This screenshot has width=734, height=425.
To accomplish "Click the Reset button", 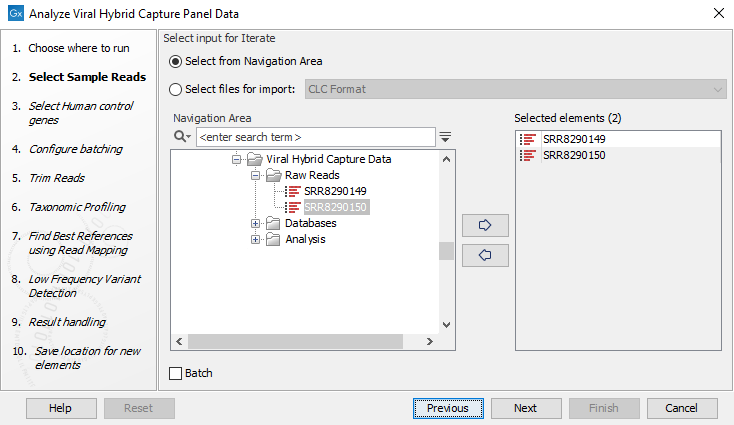I will 139,408.
